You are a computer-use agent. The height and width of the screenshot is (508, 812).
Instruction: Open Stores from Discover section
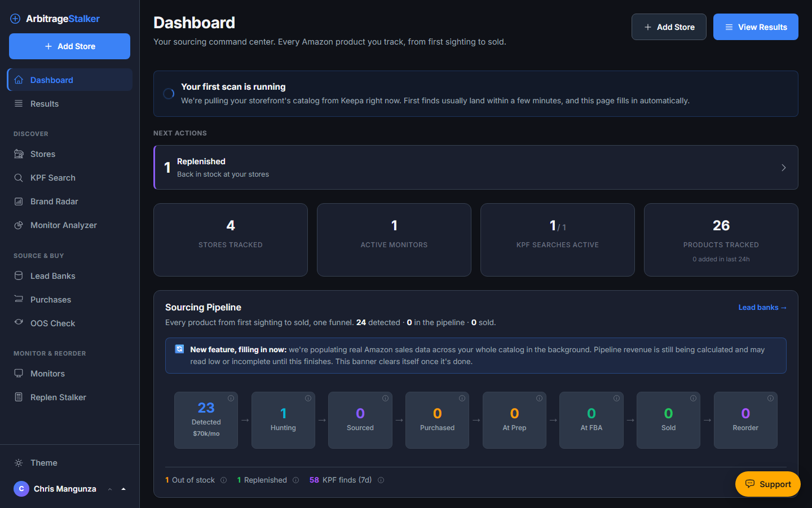[70, 154]
